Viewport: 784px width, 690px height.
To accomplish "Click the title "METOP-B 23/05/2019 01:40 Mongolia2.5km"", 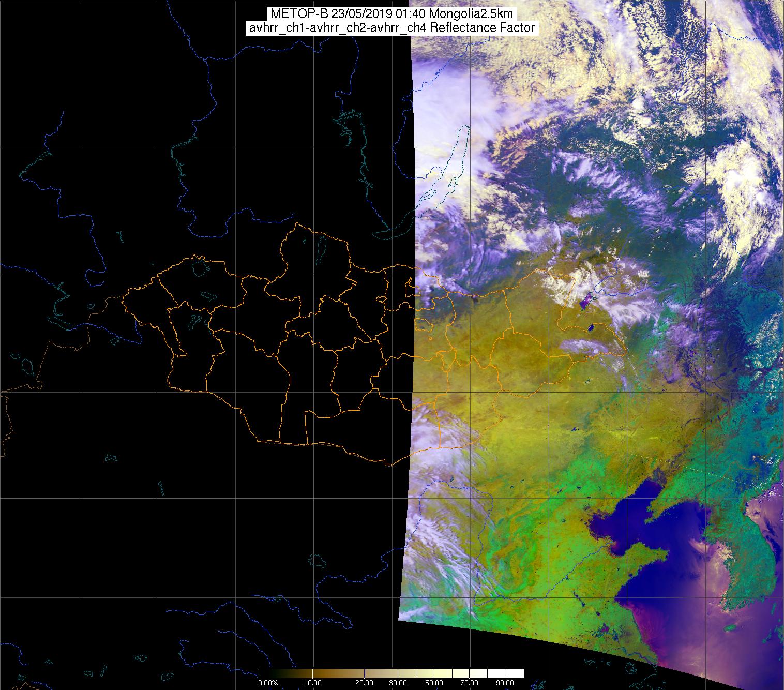I will coord(391,14).
